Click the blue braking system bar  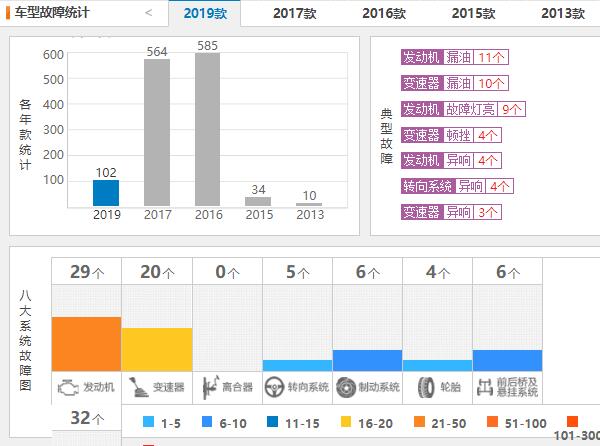pos(367,360)
